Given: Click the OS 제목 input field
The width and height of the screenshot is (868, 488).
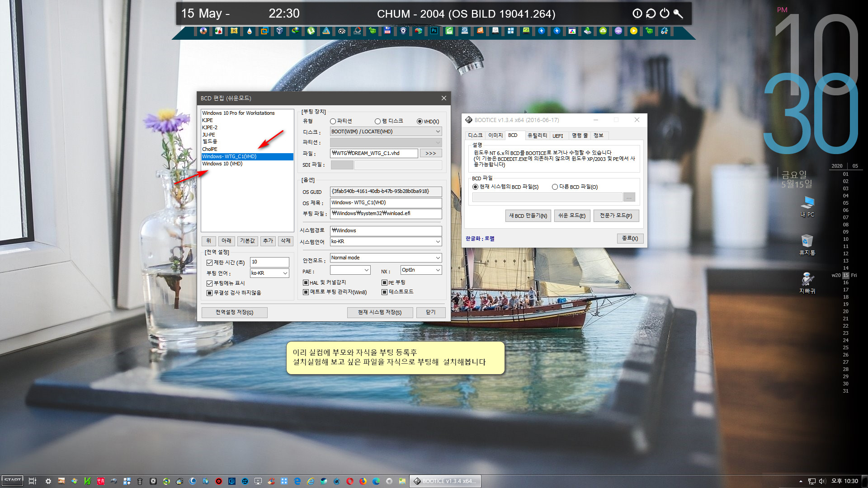Looking at the screenshot, I should (386, 202).
